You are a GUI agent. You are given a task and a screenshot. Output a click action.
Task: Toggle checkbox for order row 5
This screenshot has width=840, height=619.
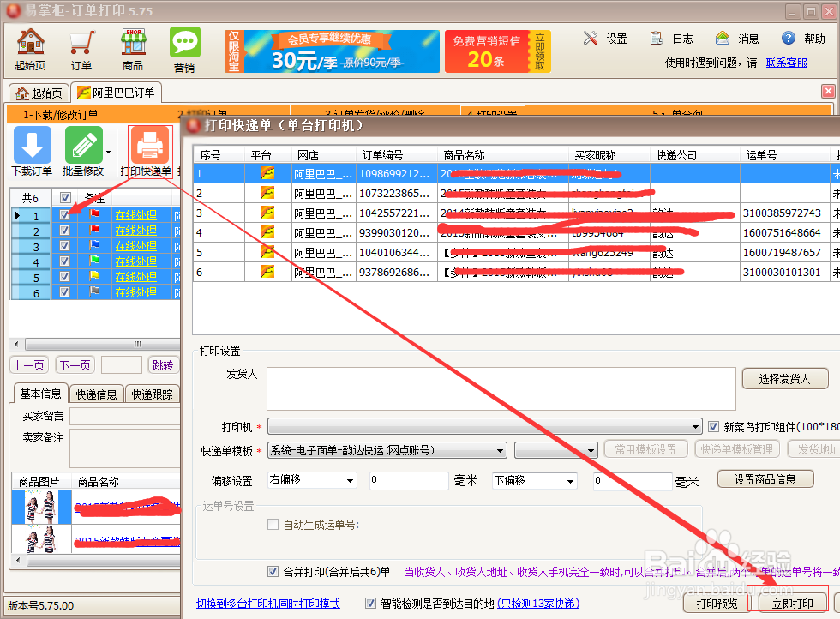click(65, 277)
